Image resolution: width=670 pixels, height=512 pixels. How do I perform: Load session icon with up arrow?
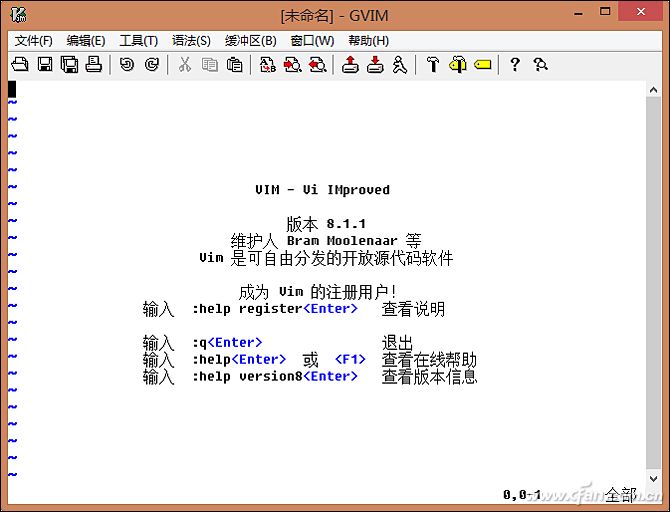(x=350, y=65)
